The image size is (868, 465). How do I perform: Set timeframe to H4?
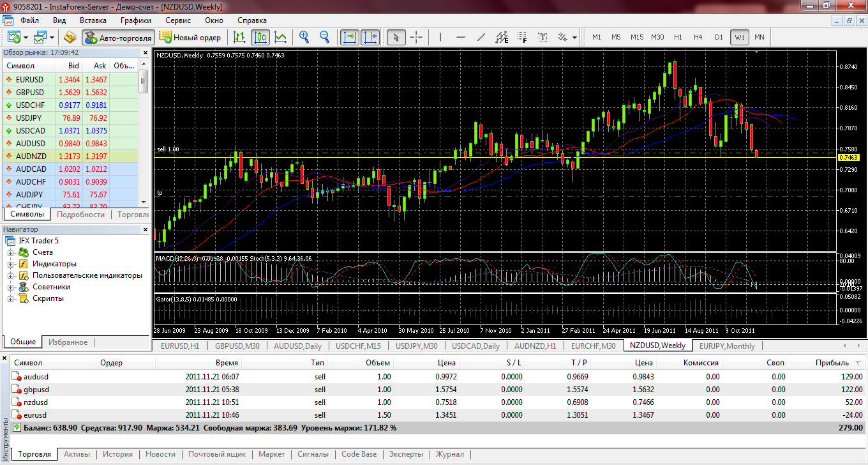[698, 37]
